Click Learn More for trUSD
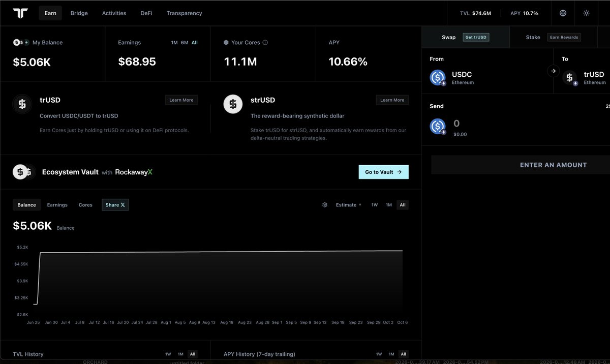Image resolution: width=610 pixels, height=364 pixels. pyautogui.click(x=181, y=100)
